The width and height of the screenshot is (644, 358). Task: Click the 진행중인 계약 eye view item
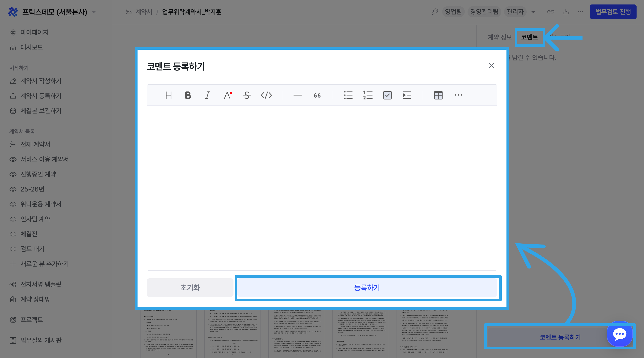38,174
